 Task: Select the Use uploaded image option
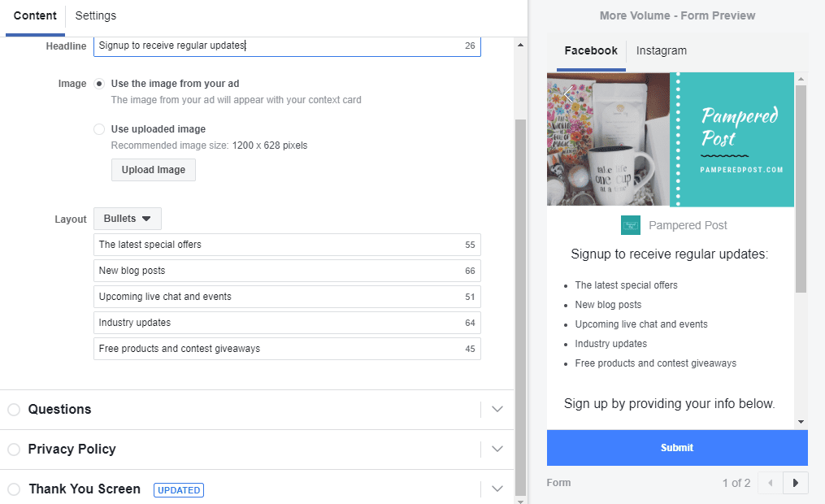98,128
